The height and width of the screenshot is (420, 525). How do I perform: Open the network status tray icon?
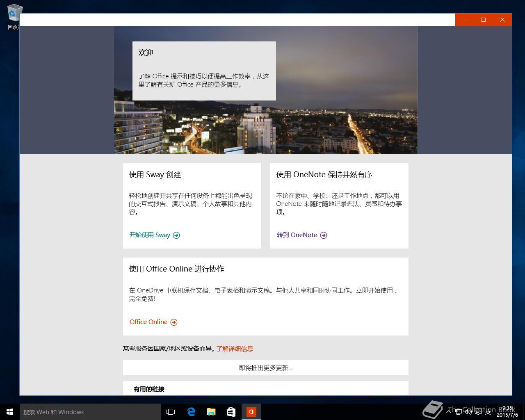(x=458, y=411)
